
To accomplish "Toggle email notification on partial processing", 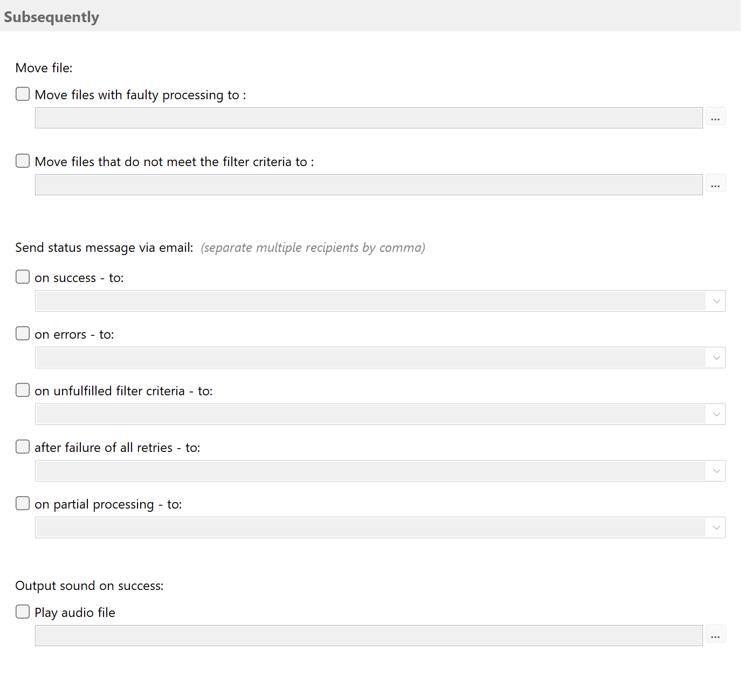I will (x=22, y=503).
